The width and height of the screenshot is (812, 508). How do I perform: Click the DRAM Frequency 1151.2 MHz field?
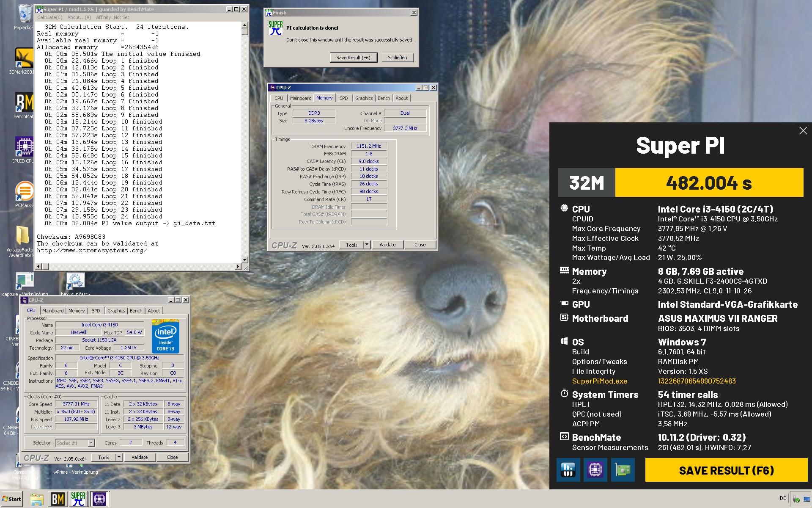[369, 146]
